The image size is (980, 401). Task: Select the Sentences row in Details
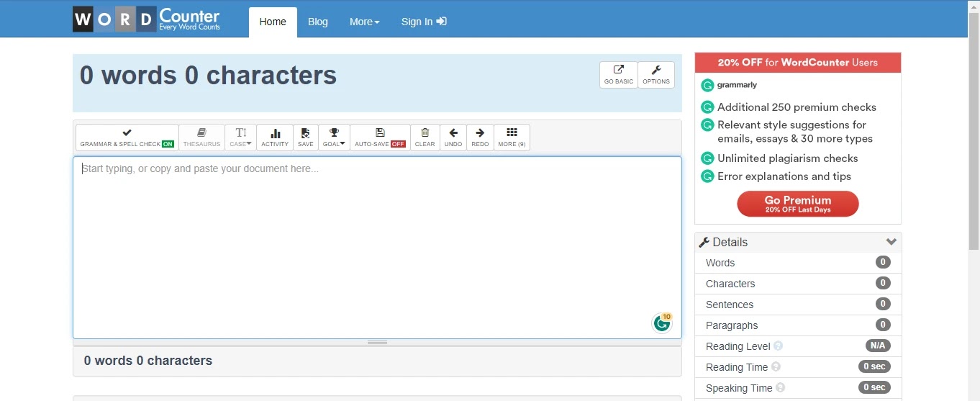(798, 305)
